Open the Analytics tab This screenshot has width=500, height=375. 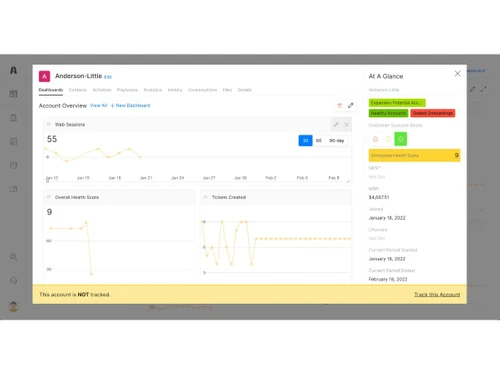point(153,90)
